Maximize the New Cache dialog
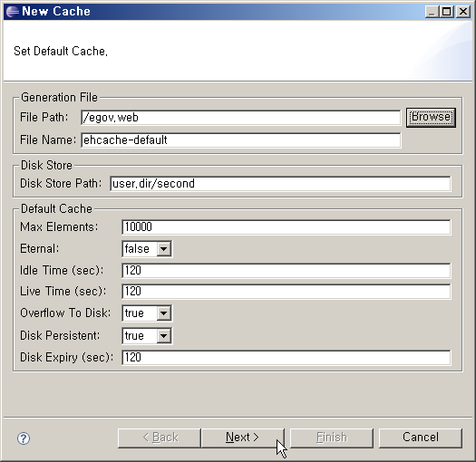This screenshot has width=476, height=462. click(447, 12)
